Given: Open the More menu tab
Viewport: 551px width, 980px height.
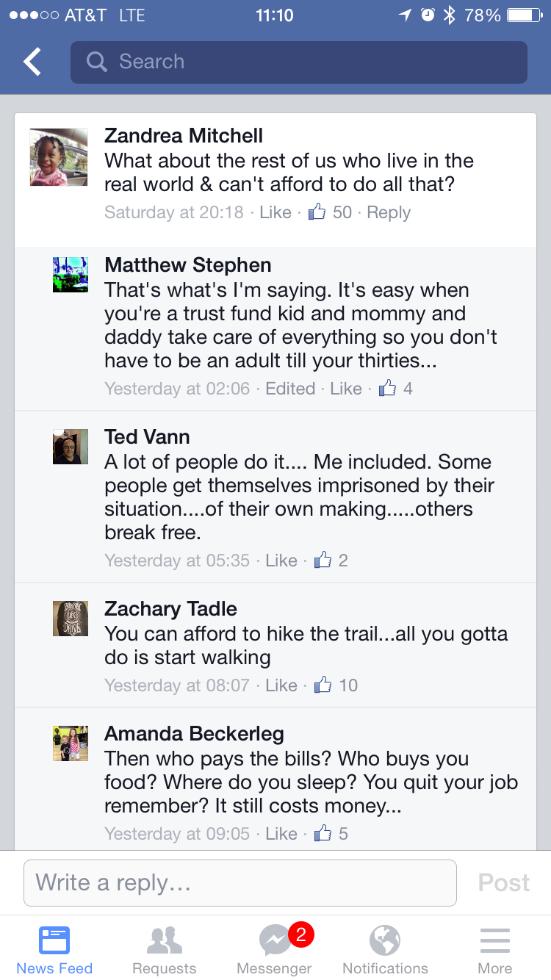Looking at the screenshot, I should coord(495,948).
